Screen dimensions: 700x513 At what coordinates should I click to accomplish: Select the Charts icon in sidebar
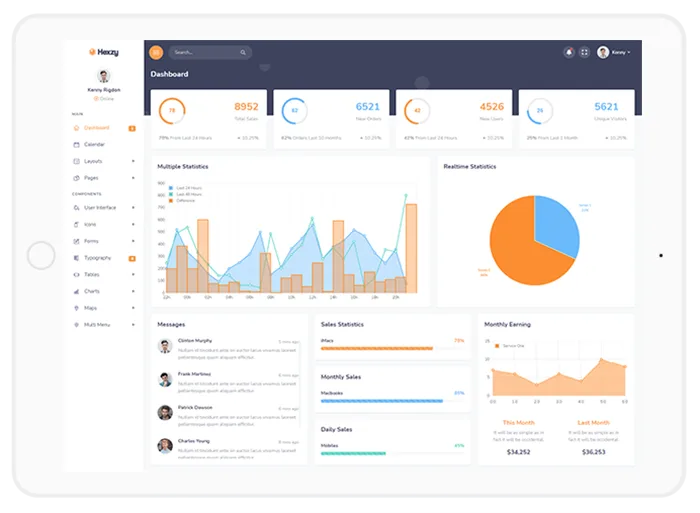(x=76, y=291)
